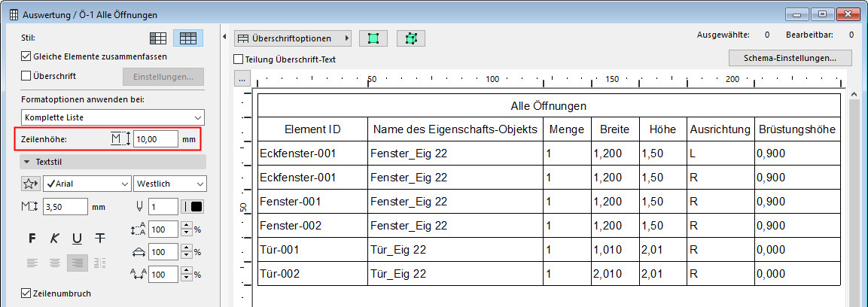Click the favorites star icon beside Arial
Screen dimensions: 868x307
30,184
